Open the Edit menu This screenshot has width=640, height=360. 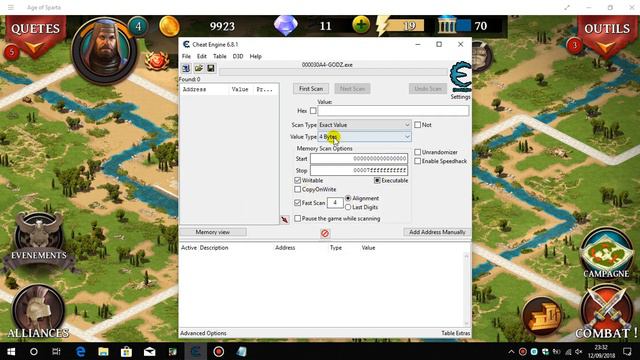tap(202, 56)
